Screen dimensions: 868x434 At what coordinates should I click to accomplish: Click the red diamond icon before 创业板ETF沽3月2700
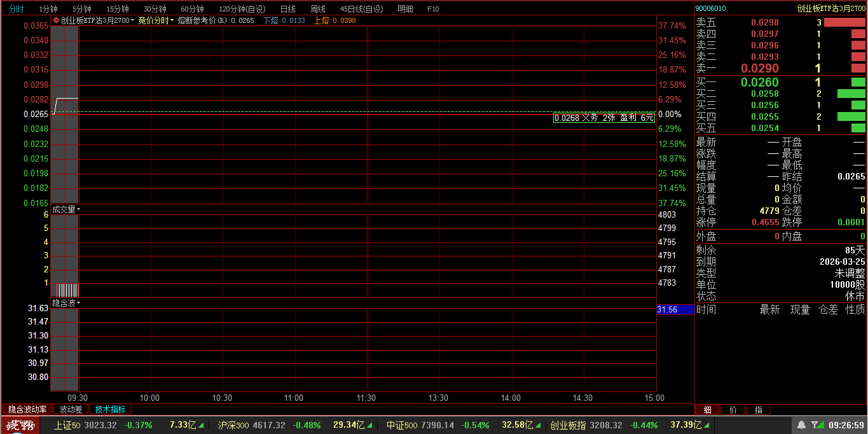tap(56, 21)
